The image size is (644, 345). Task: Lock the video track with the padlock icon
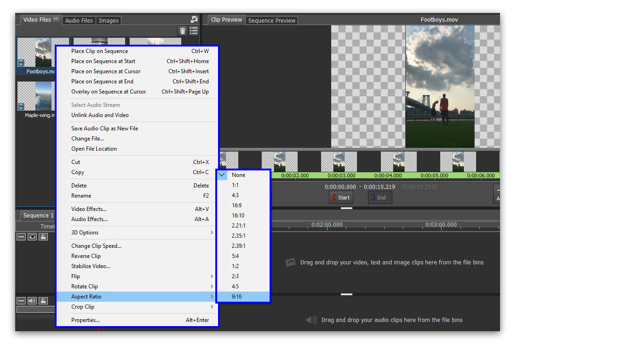pos(43,236)
